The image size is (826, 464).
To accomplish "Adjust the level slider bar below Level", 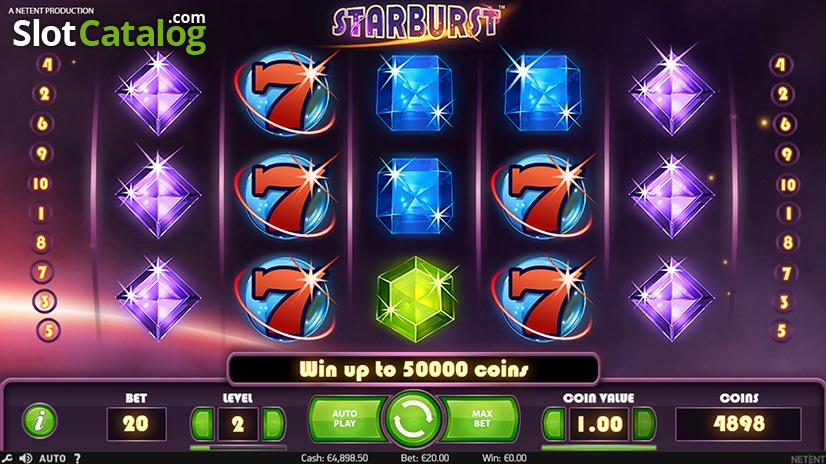I will tap(238, 448).
